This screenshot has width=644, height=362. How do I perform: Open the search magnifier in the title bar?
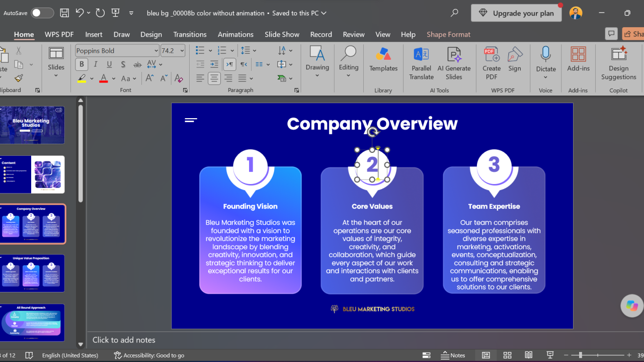(454, 13)
